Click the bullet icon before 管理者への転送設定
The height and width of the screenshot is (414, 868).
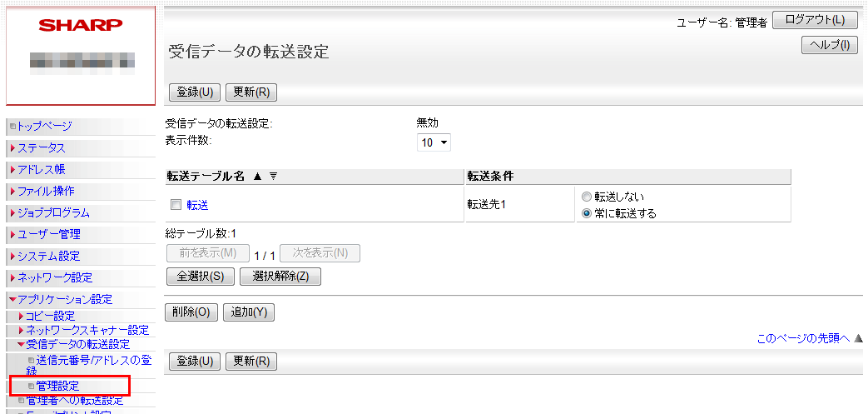pos(22,401)
